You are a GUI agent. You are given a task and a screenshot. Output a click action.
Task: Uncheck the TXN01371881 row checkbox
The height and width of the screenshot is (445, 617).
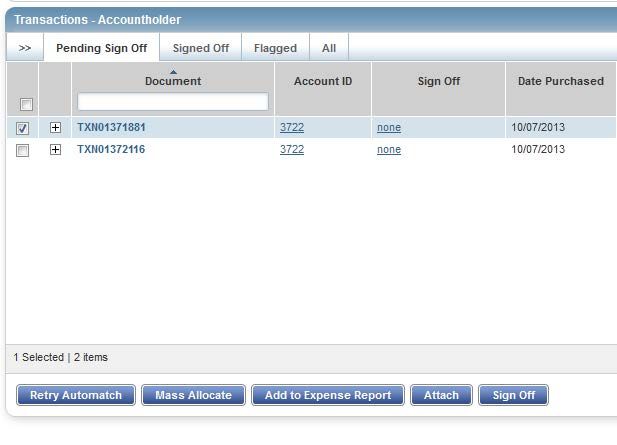click(x=23, y=128)
